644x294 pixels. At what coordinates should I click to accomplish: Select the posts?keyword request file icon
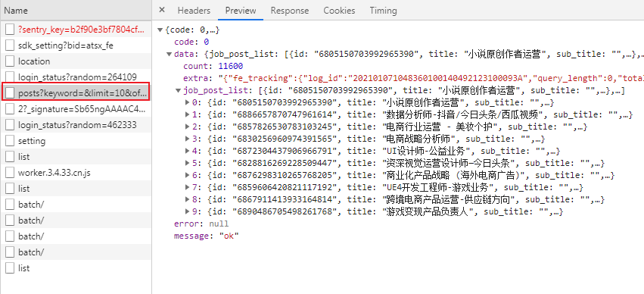(10, 93)
